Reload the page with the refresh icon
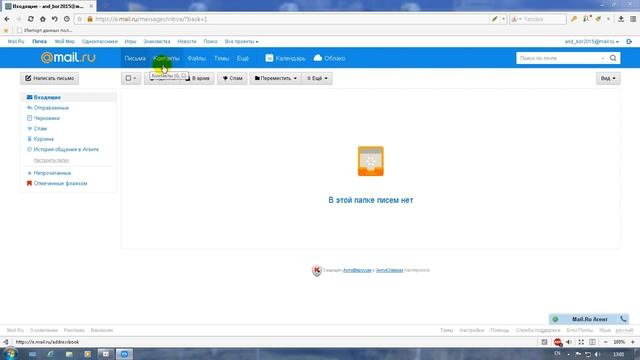This screenshot has height=360, width=640. 31,19
